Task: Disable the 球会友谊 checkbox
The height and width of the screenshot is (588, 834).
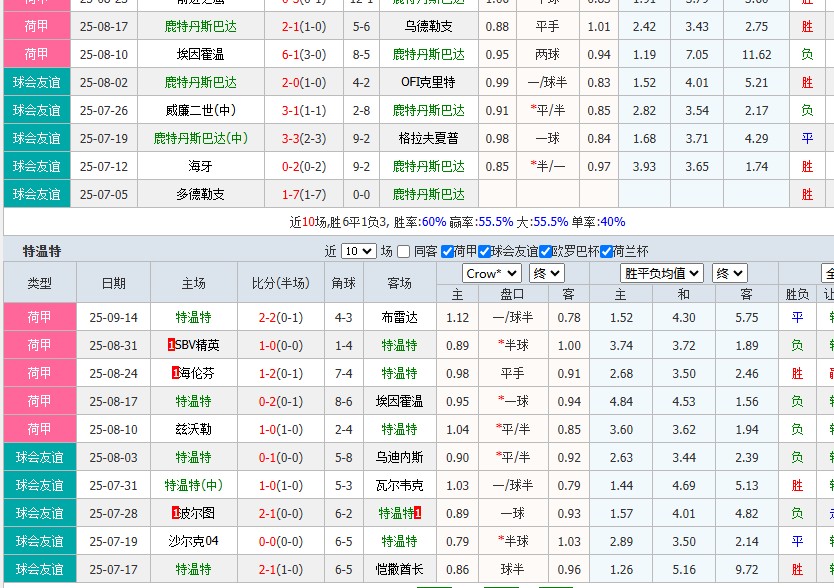Action: point(482,250)
